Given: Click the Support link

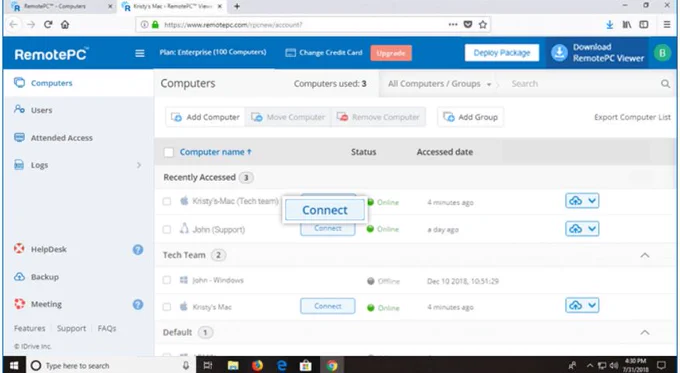Looking at the screenshot, I should [x=72, y=328].
